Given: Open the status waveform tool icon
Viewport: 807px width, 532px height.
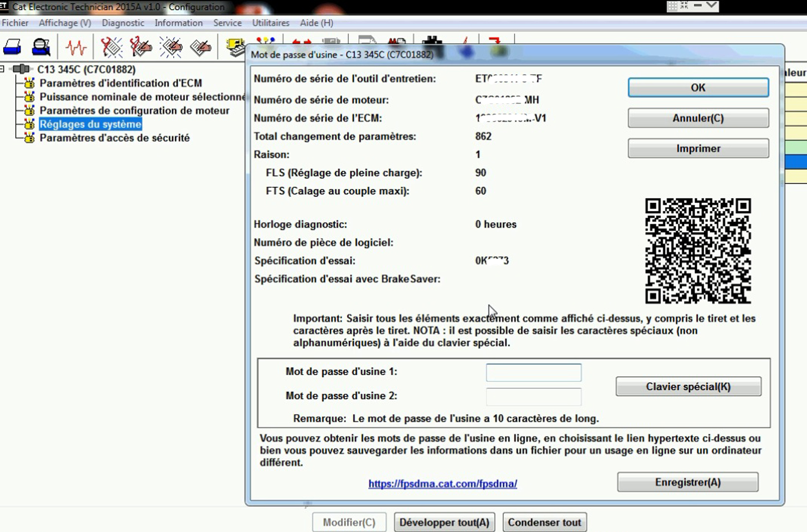Looking at the screenshot, I should coord(76,48).
